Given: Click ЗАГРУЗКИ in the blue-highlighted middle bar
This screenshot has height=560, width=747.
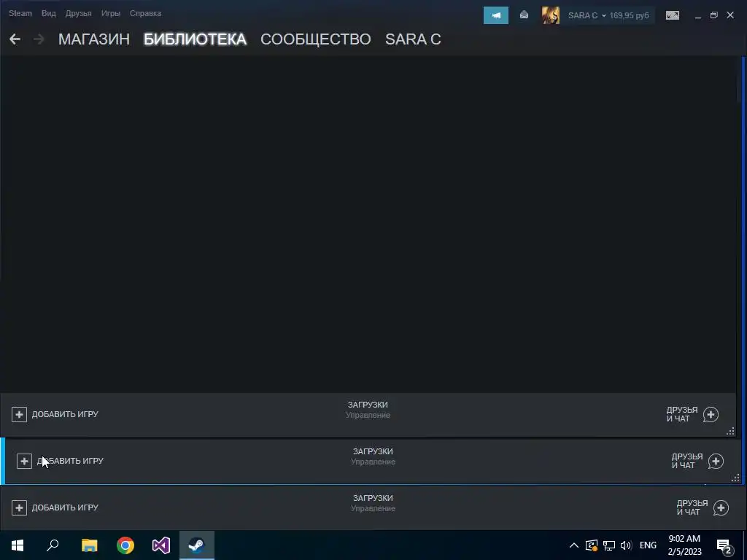Looking at the screenshot, I should pyautogui.click(x=373, y=451).
